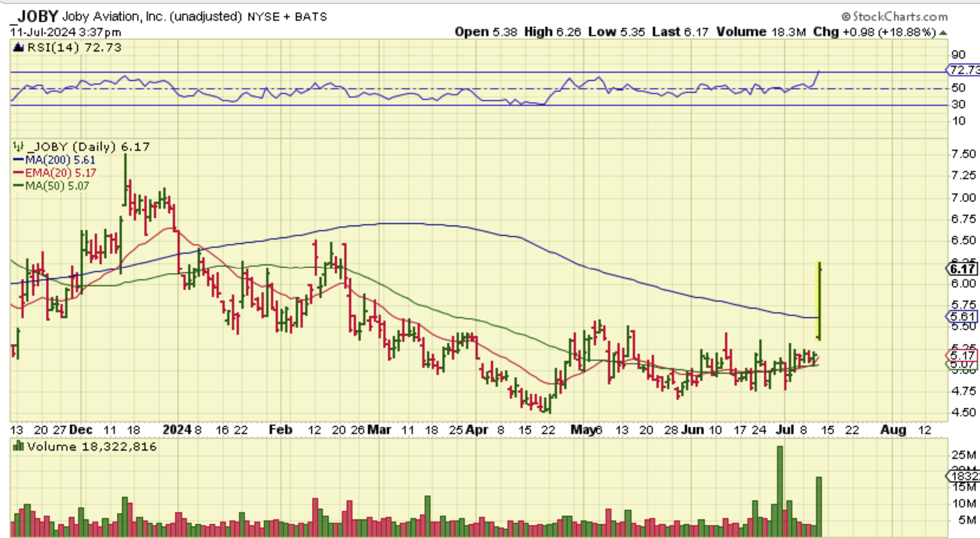Click the _JOBY (Daily) price bar icon
Image resolution: width=980 pixels, height=538 pixels.
pyautogui.click(x=18, y=146)
